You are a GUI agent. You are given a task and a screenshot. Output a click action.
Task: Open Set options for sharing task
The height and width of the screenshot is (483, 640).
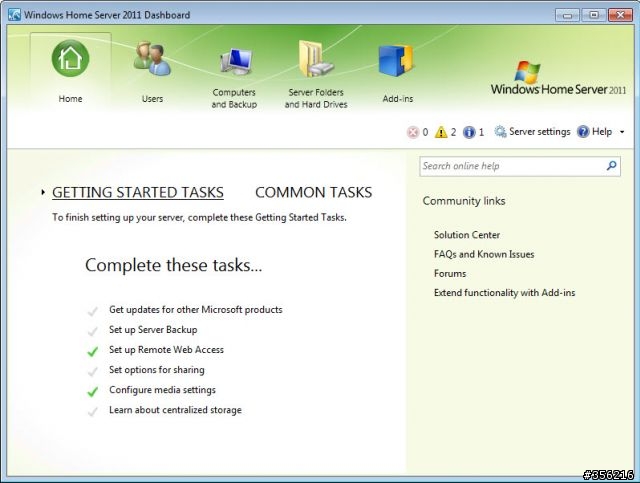pyautogui.click(x=157, y=370)
